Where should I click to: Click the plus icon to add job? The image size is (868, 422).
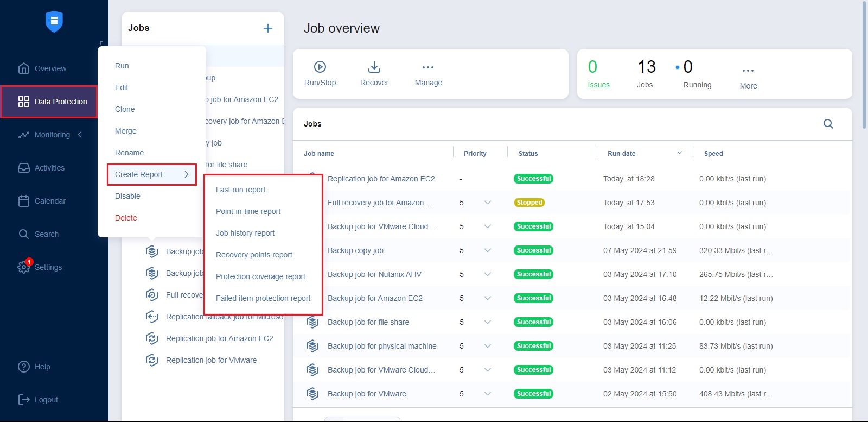[268, 28]
